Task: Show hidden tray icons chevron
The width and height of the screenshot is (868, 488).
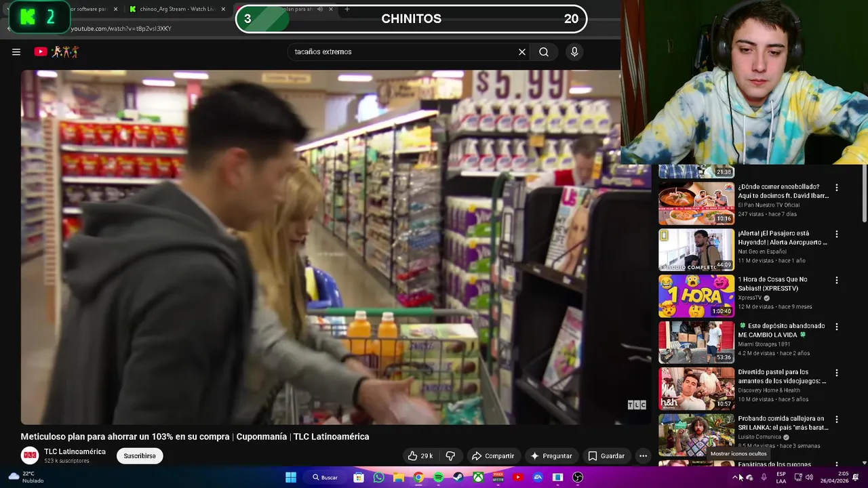Action: [x=735, y=477]
